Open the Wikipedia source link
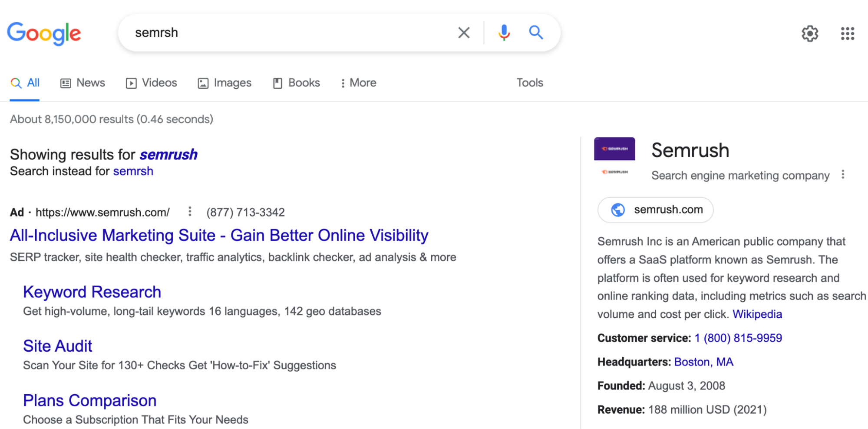 [x=757, y=314]
